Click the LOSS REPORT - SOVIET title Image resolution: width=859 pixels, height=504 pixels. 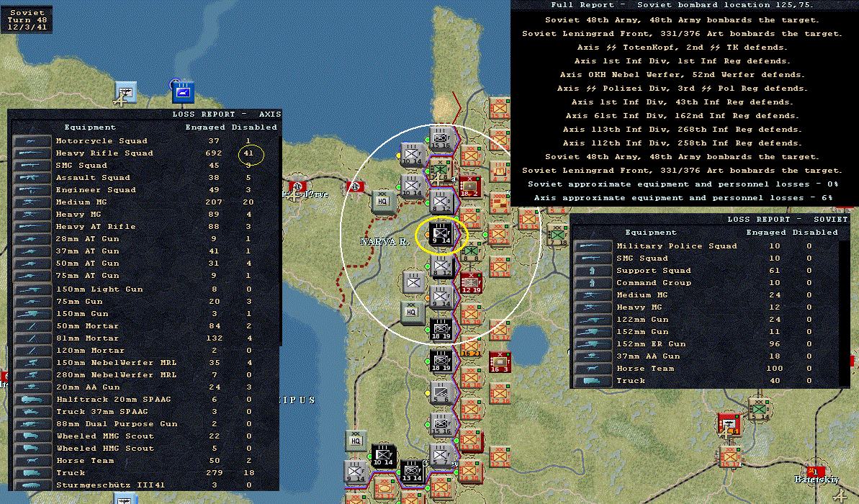coord(787,219)
